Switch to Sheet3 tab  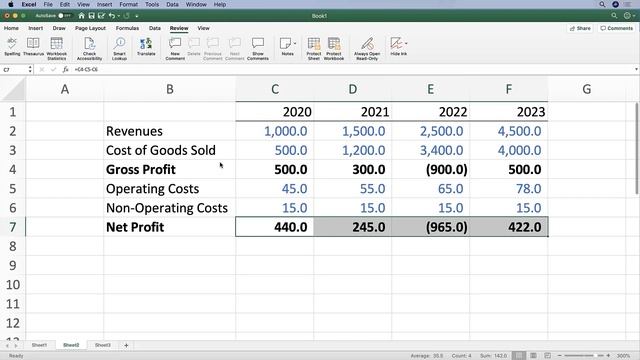102,345
